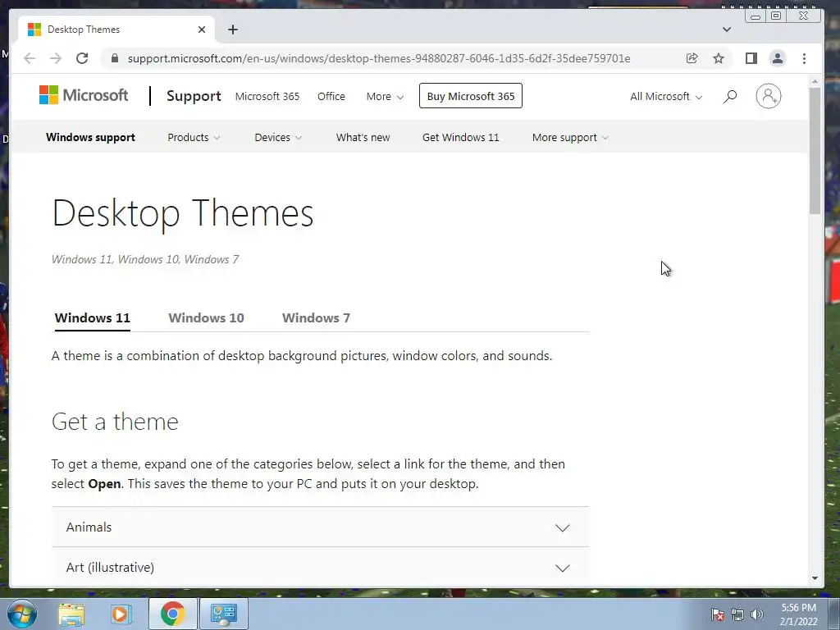Switch to the Windows 11 tab

(x=92, y=317)
